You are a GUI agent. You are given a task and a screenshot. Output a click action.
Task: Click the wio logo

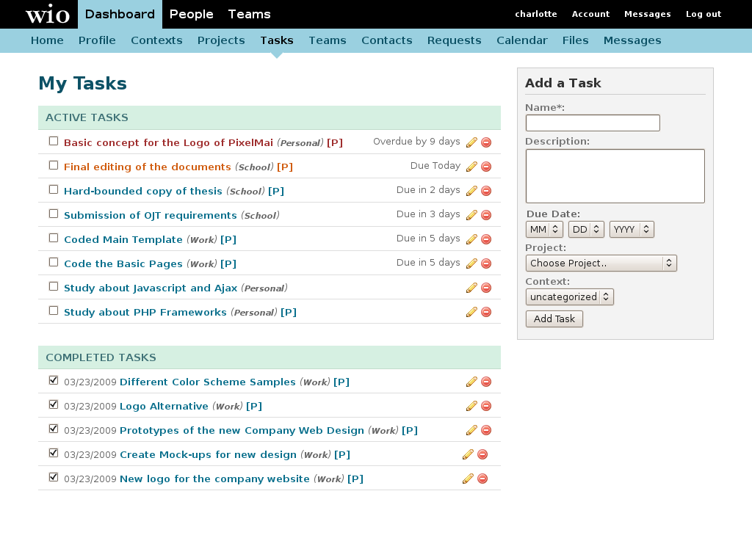tap(48, 15)
